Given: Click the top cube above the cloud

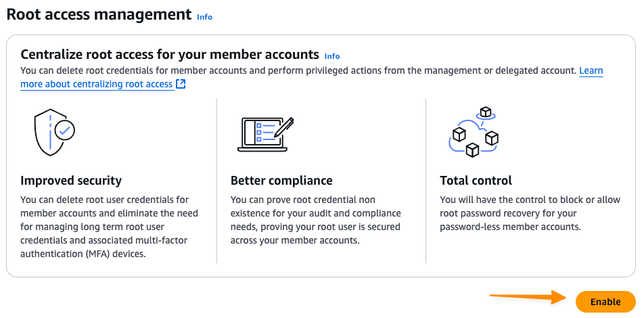Looking at the screenshot, I should coord(484,112).
